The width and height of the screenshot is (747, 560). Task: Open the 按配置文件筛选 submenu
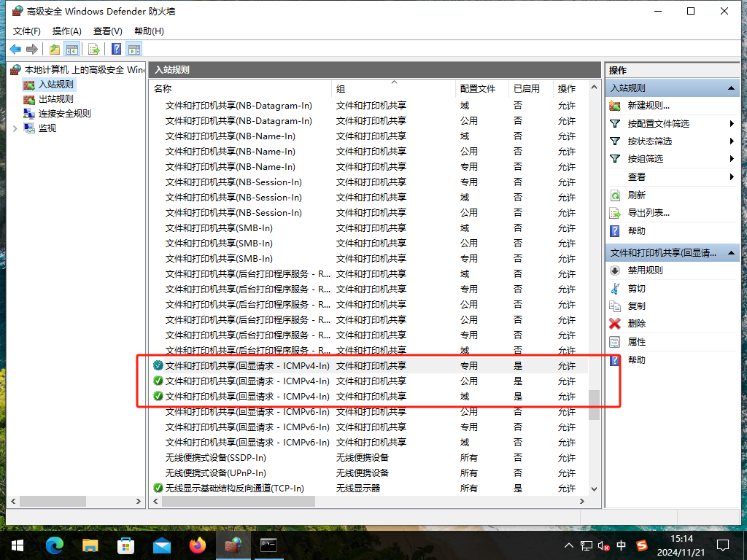(658, 124)
